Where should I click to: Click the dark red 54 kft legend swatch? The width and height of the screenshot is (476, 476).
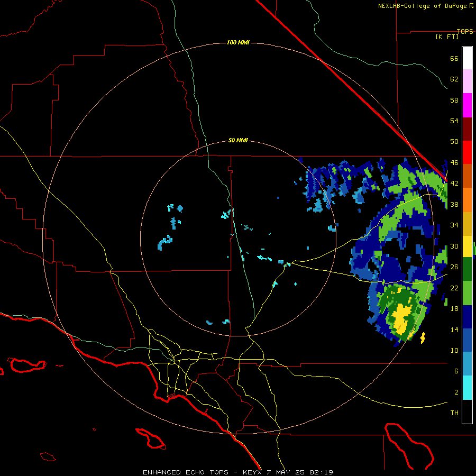[x=467, y=129]
